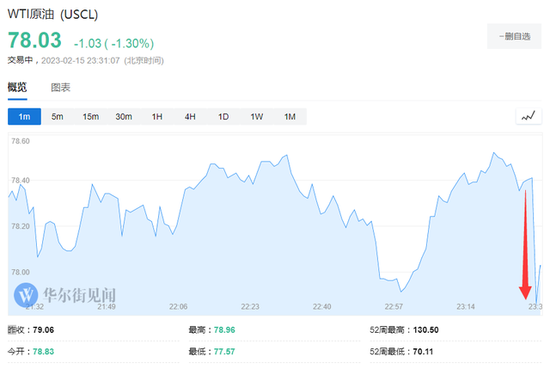This screenshot has height=369, width=550.
Task: Set chart period to 1D
Action: click(223, 116)
